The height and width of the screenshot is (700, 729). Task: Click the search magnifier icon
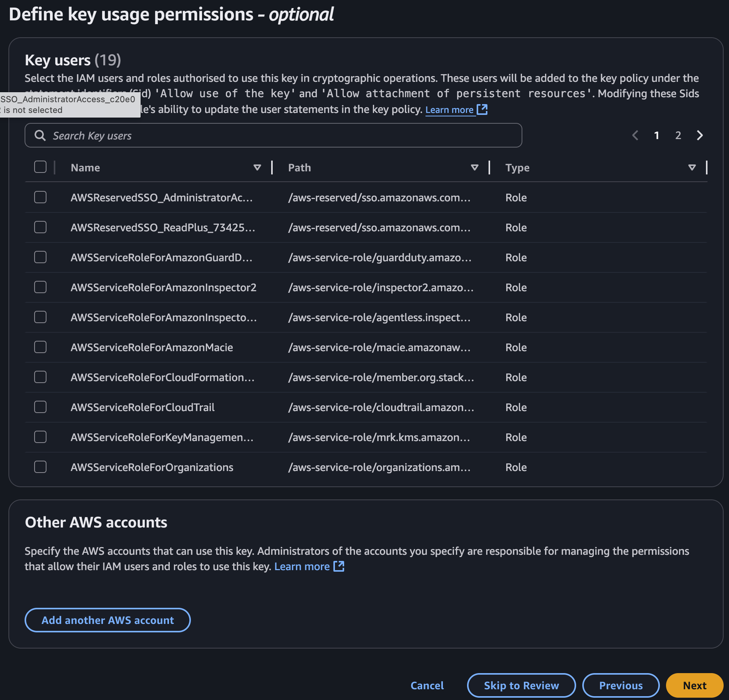[x=40, y=135]
